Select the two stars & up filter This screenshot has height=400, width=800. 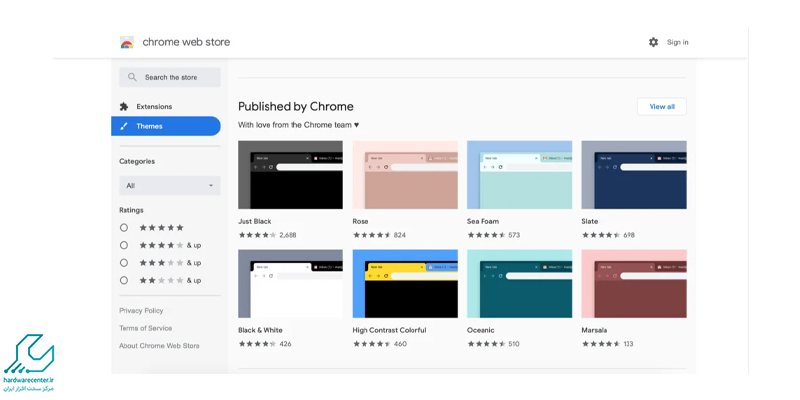123,280
